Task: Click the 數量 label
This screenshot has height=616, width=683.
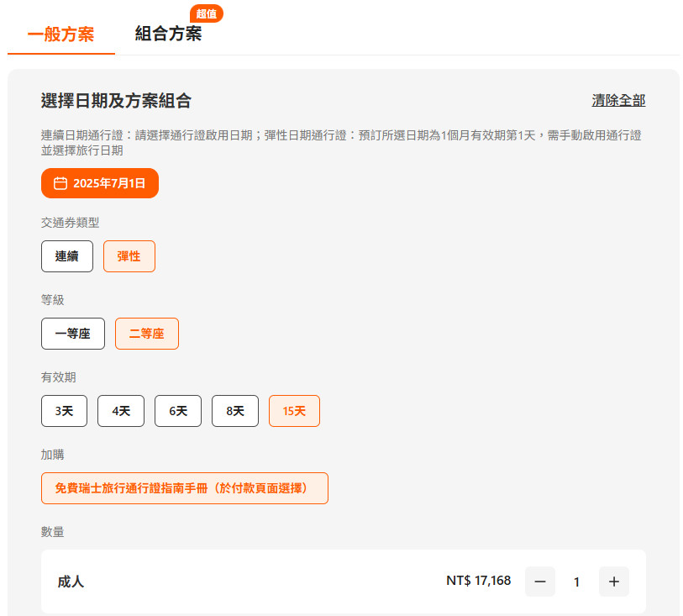Action: (53, 531)
